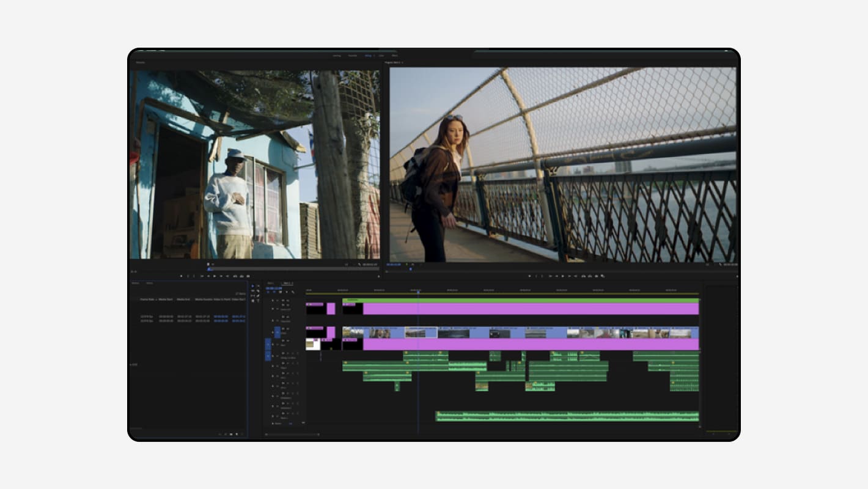The width and height of the screenshot is (868, 489).
Task: Toggle the blue A1 source patch button
Action: click(268, 355)
